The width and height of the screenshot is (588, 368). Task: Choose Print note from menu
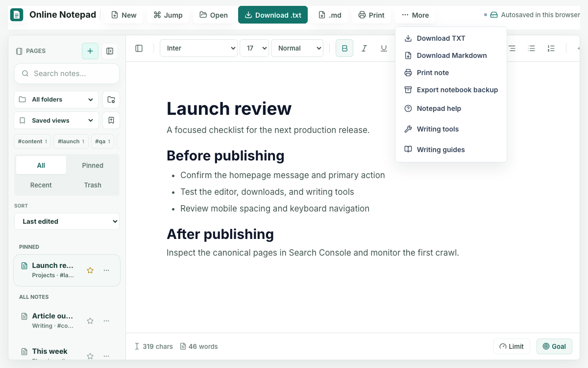click(451, 73)
